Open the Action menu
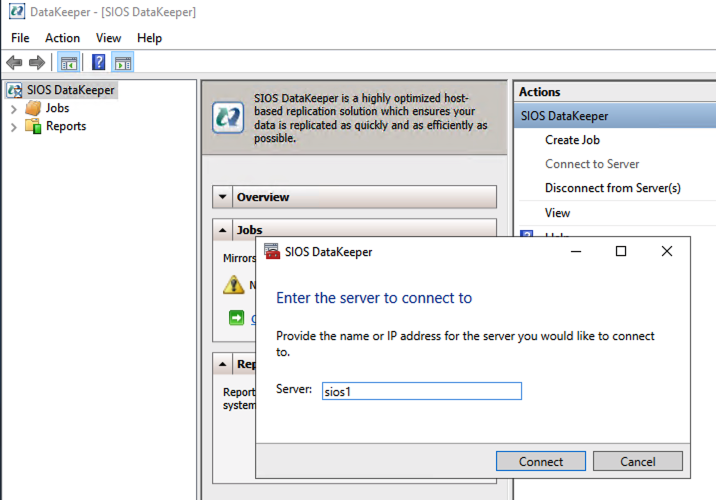716x500 pixels. [63, 38]
